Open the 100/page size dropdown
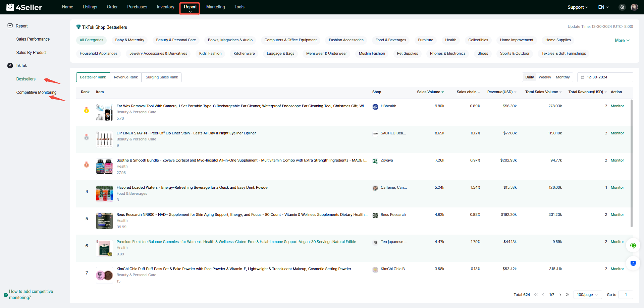This screenshot has height=308, width=644. tap(588, 295)
